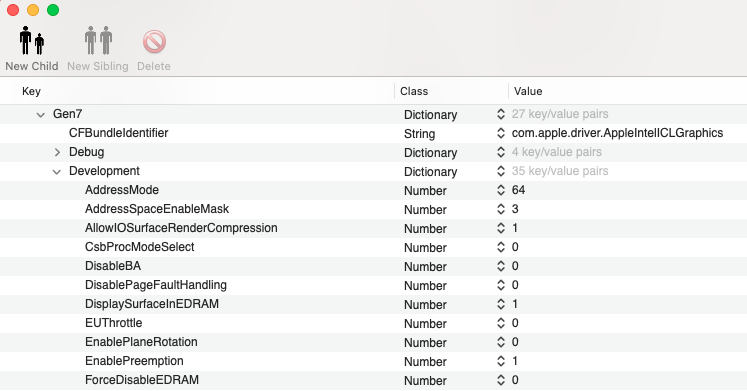Open class stepper for EnablePlaneRotation row
Viewport: 747px width, 391px height.
[x=501, y=342]
